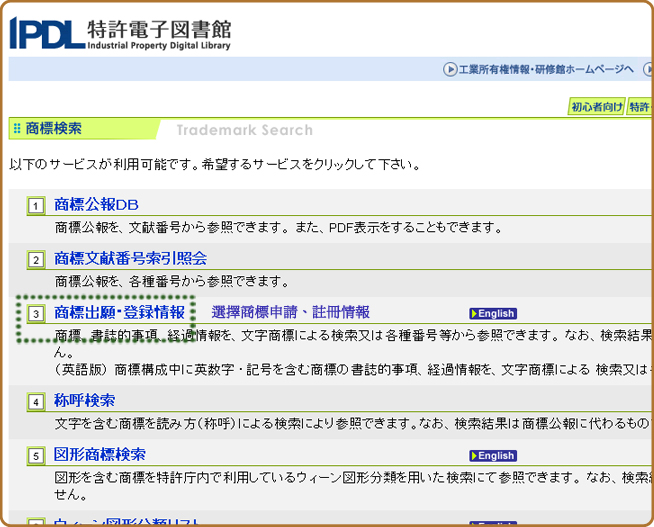
Task: Click the 以下のサービスが利用可能です instruction text
Action: pos(215,165)
